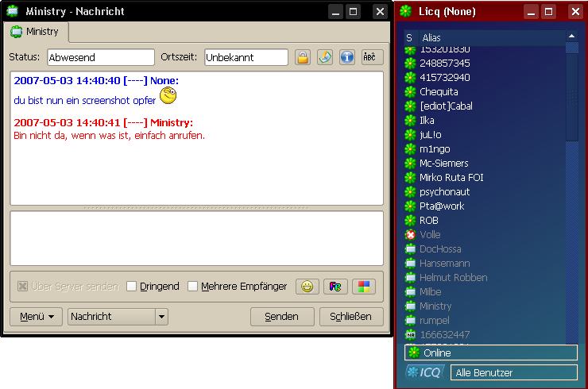
Task: Click the status icon beside juL!o
Action: [x=410, y=134]
